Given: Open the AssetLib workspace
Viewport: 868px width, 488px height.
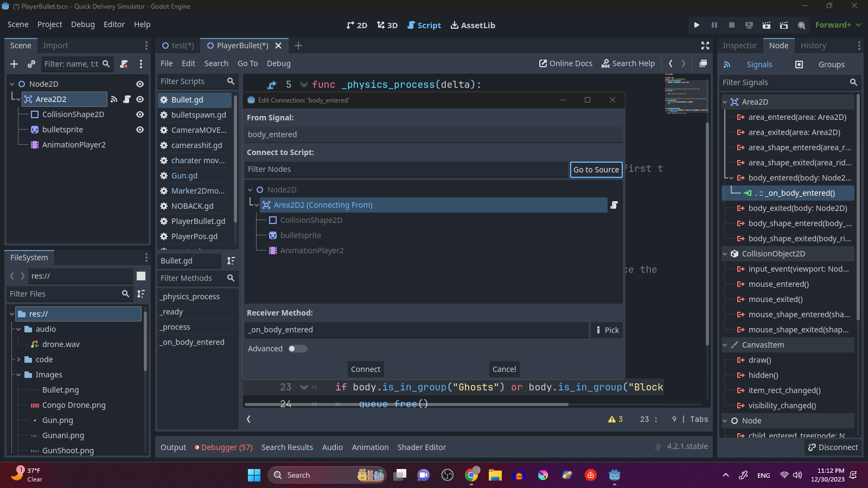Looking at the screenshot, I should click(473, 25).
